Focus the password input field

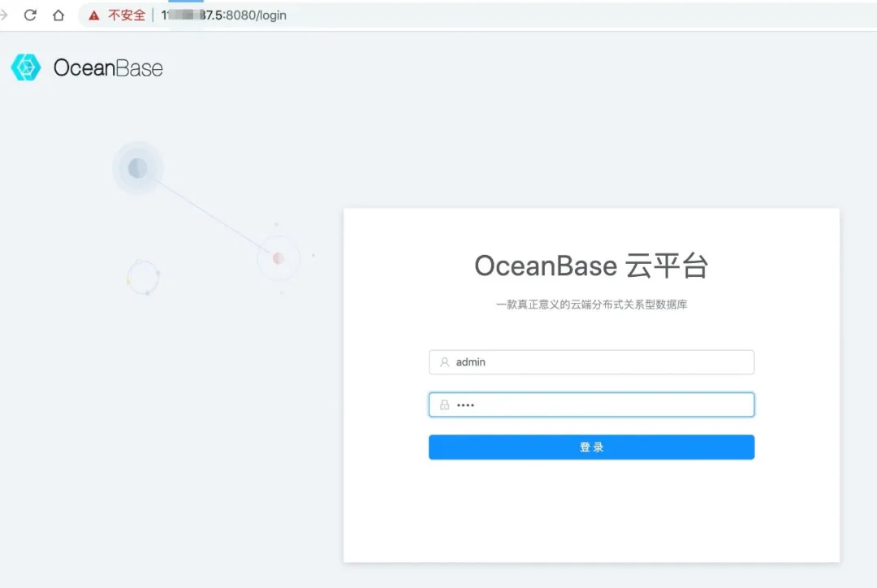pyautogui.click(x=591, y=404)
